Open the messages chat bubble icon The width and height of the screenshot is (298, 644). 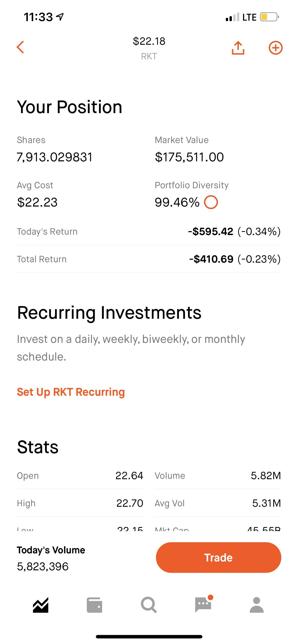[x=203, y=605]
